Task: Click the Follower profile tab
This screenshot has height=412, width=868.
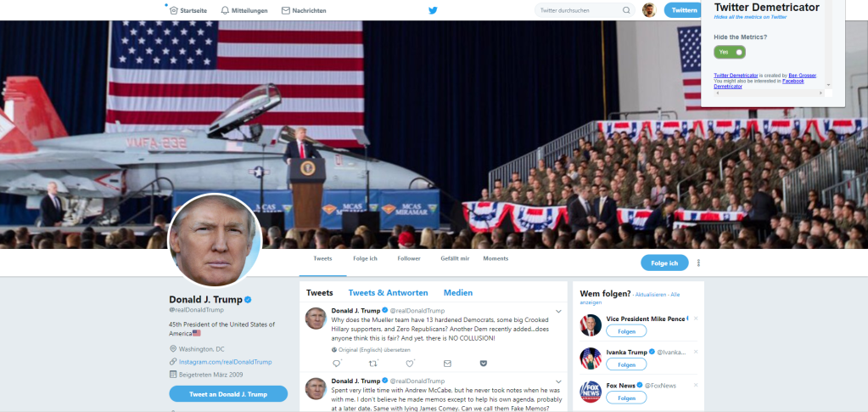Action: coord(409,258)
